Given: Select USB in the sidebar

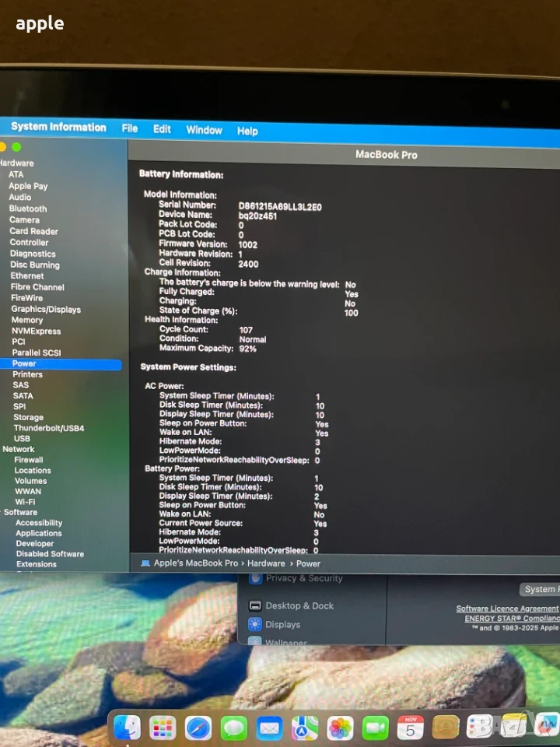Looking at the screenshot, I should (x=22, y=439).
